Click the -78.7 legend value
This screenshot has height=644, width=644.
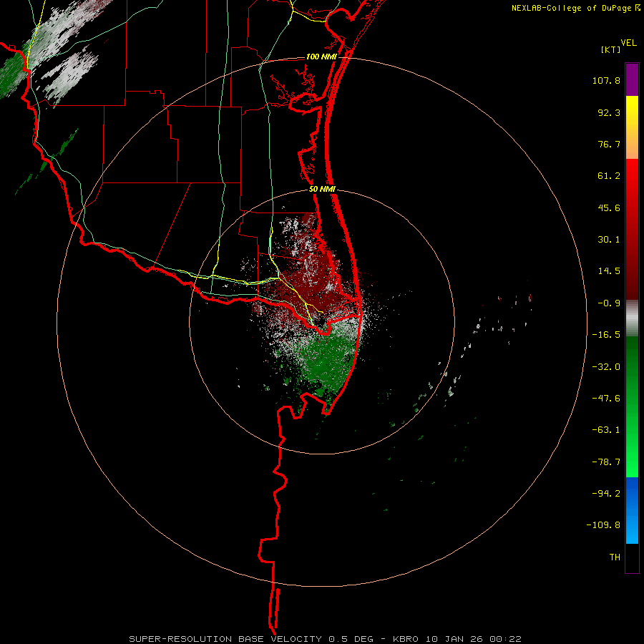[606, 462]
